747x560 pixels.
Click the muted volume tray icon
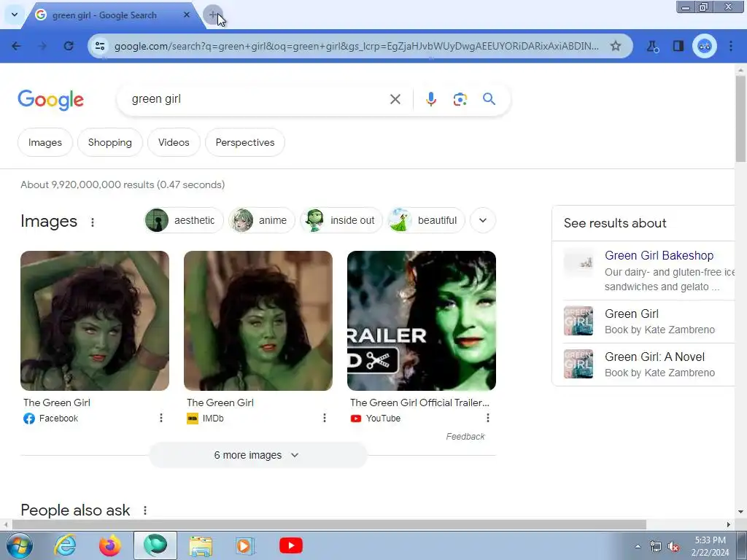[673, 546]
